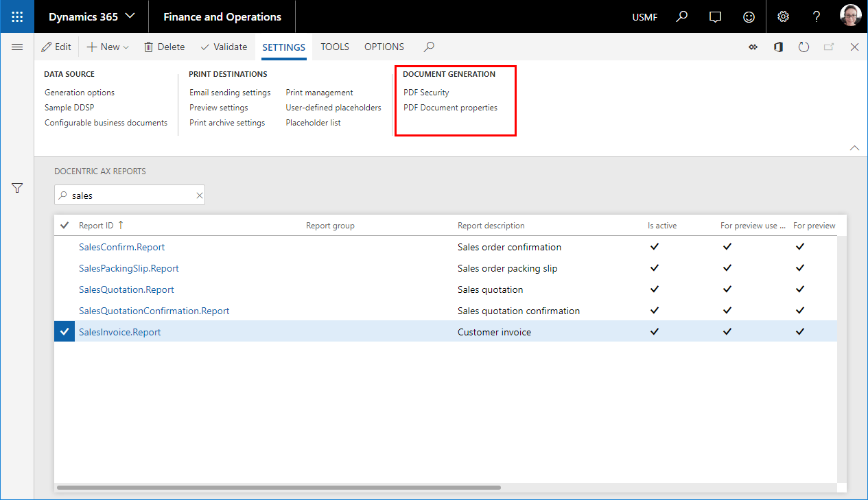The width and height of the screenshot is (868, 500).
Task: Open the New dropdown button
Action: [x=108, y=47]
